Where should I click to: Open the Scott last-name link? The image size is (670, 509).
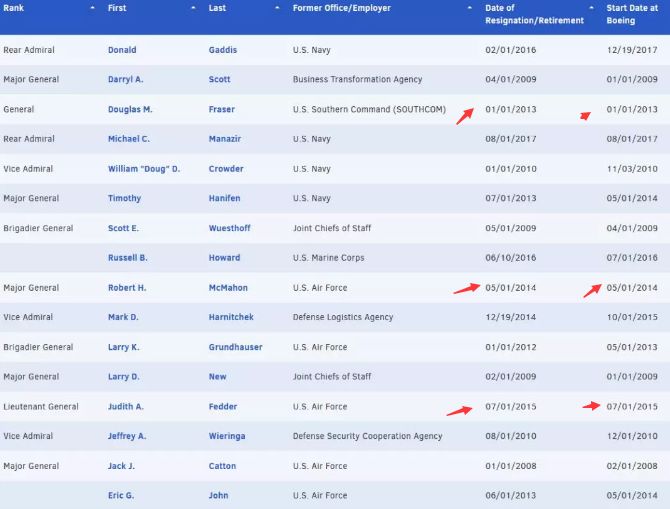pyautogui.click(x=219, y=79)
